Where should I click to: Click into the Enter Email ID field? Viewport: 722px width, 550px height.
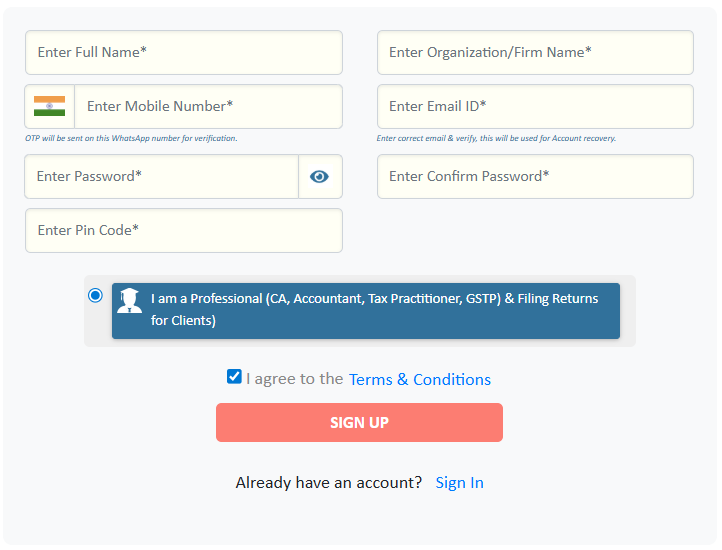click(535, 106)
